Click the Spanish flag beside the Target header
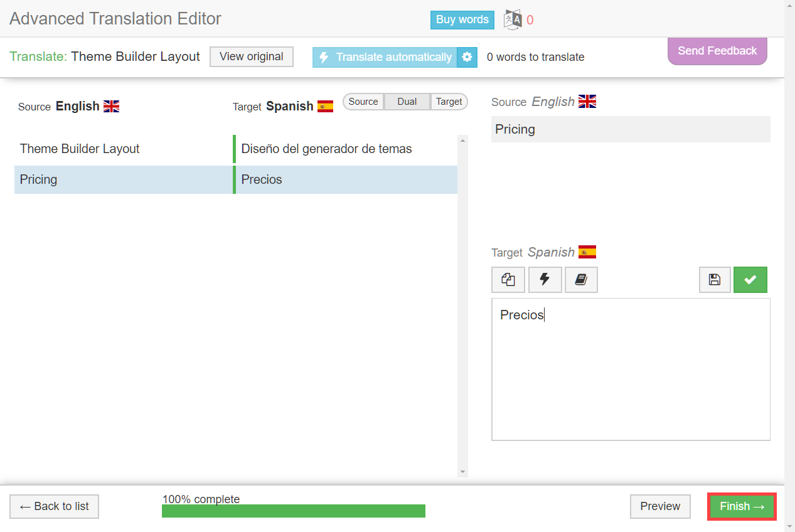 [325, 106]
